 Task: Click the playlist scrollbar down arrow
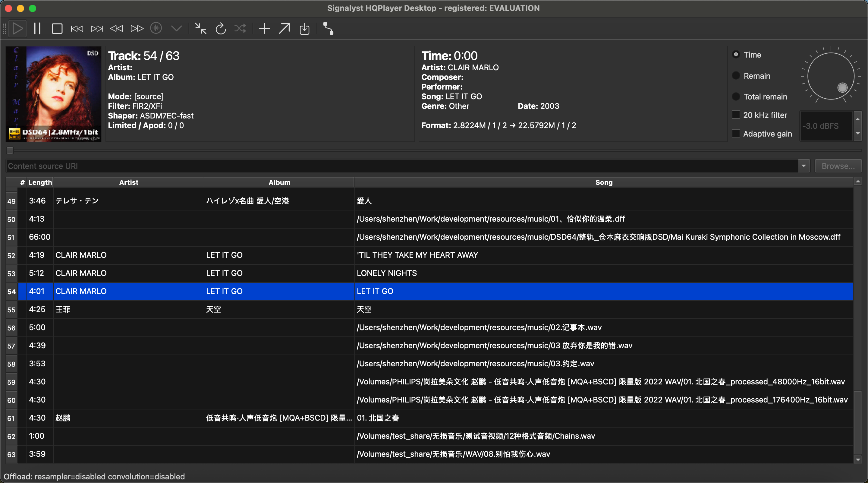pos(857,459)
